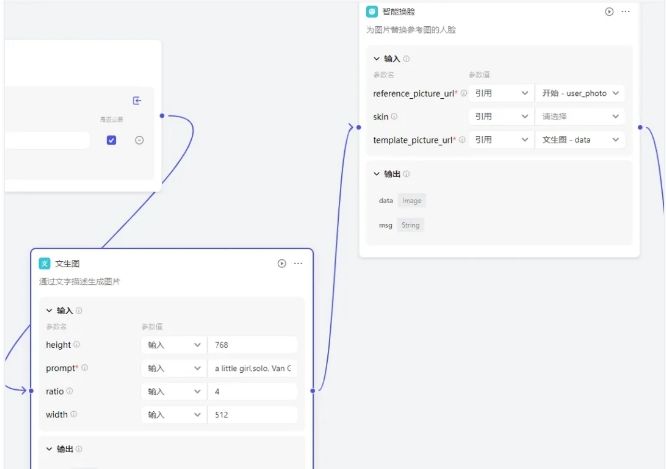Open the height parameter 输入 type dropdown

click(x=174, y=345)
